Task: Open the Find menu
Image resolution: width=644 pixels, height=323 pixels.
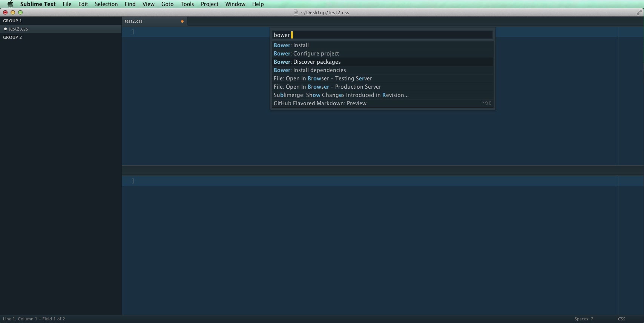Action: pos(130,4)
